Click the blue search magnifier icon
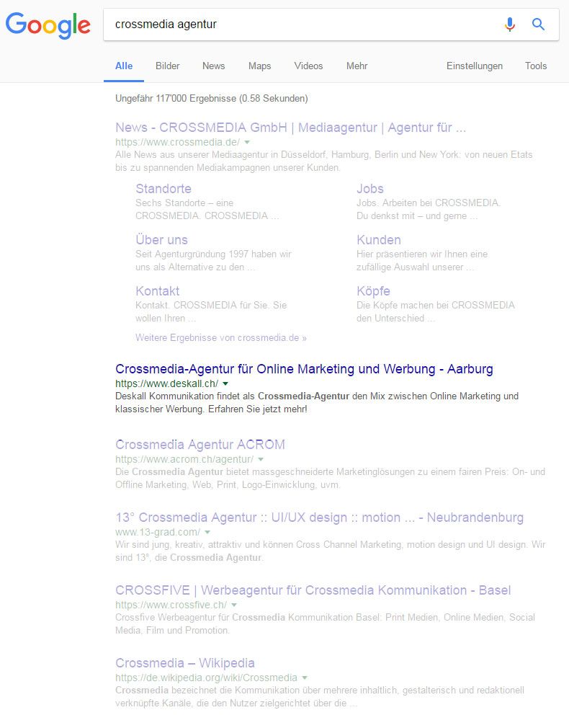569x728 pixels. click(x=538, y=24)
